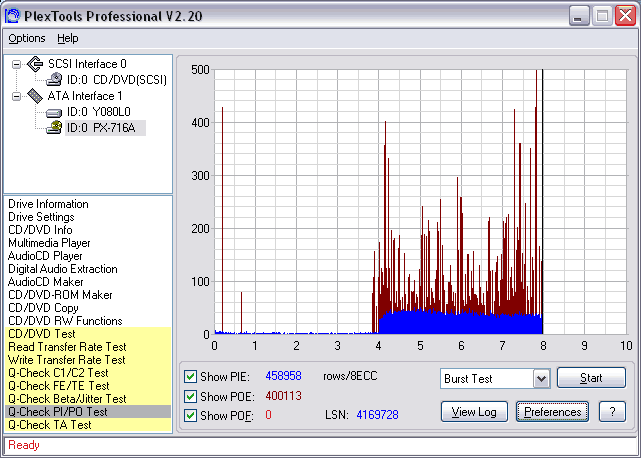Click the black position marker line in graph
This screenshot has width=641, height=458.
click(542, 202)
